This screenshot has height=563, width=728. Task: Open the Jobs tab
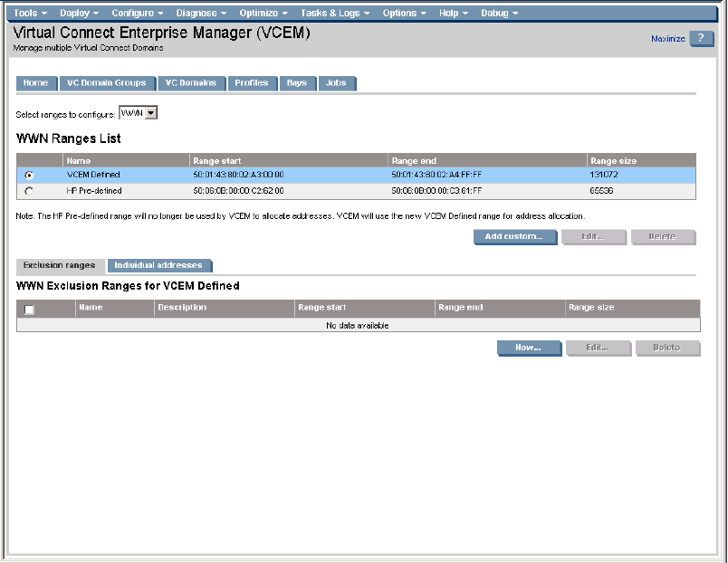click(x=336, y=83)
